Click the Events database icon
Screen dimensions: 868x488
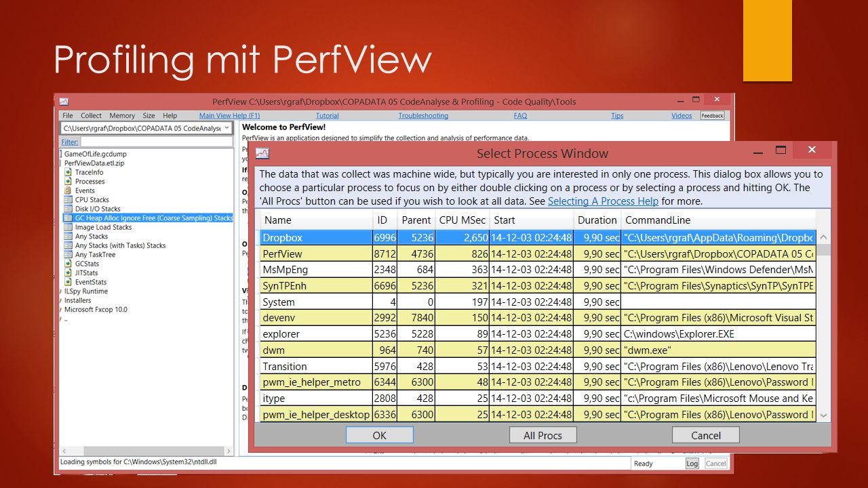pos(68,190)
